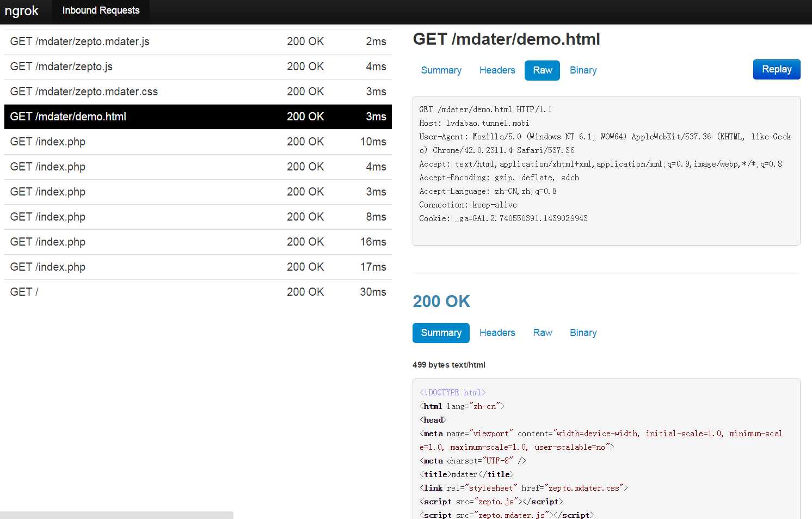Click the horizontal scrollbar at bottom left

tap(116, 515)
